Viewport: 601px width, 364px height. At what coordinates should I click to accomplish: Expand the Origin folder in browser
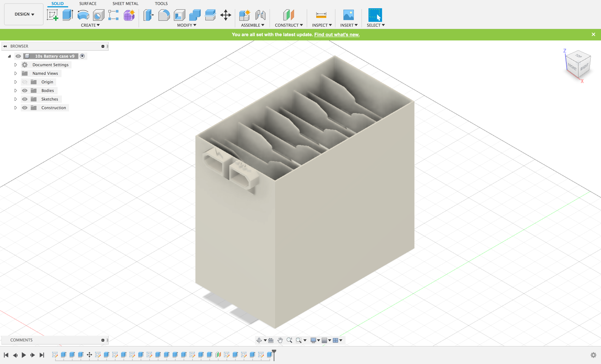coord(15,82)
